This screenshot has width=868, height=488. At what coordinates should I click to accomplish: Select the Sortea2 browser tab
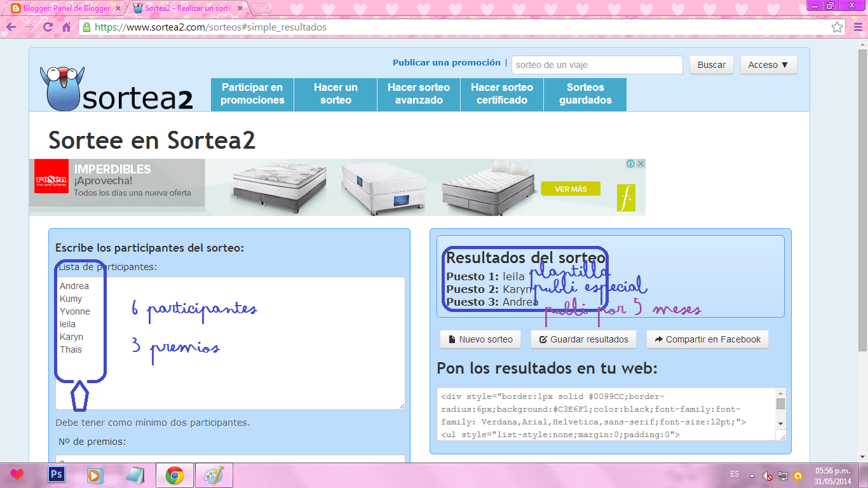(187, 9)
